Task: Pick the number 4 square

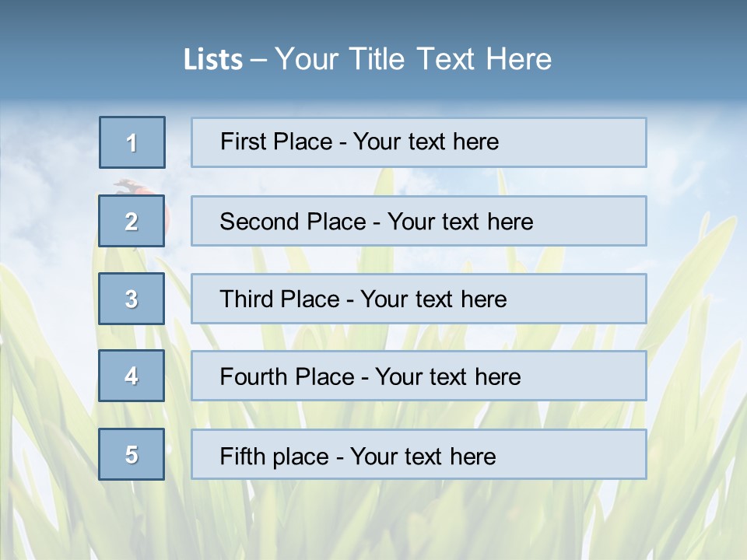Action: [x=132, y=376]
